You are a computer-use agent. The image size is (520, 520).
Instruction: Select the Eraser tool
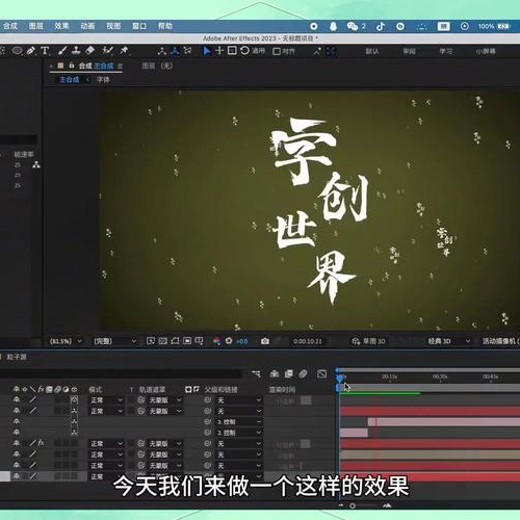[x=90, y=51]
